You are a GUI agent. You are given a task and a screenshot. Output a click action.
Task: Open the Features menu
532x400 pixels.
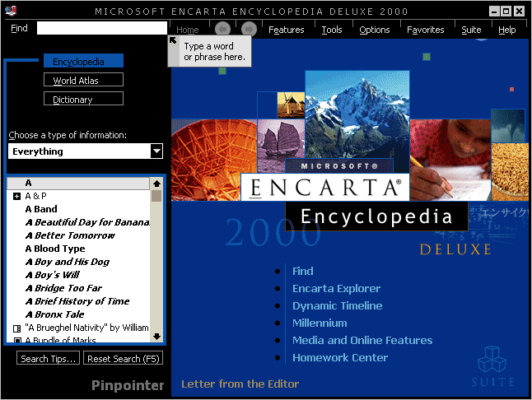pos(286,30)
